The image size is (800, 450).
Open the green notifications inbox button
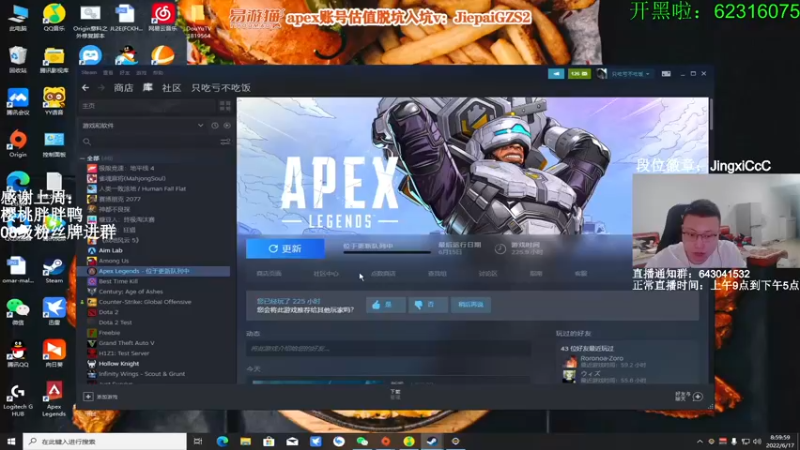(579, 74)
